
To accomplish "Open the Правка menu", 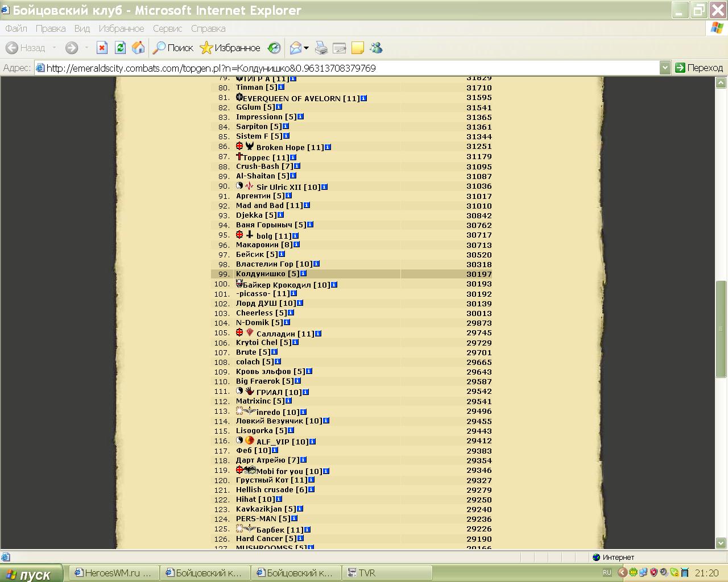I will [x=51, y=28].
